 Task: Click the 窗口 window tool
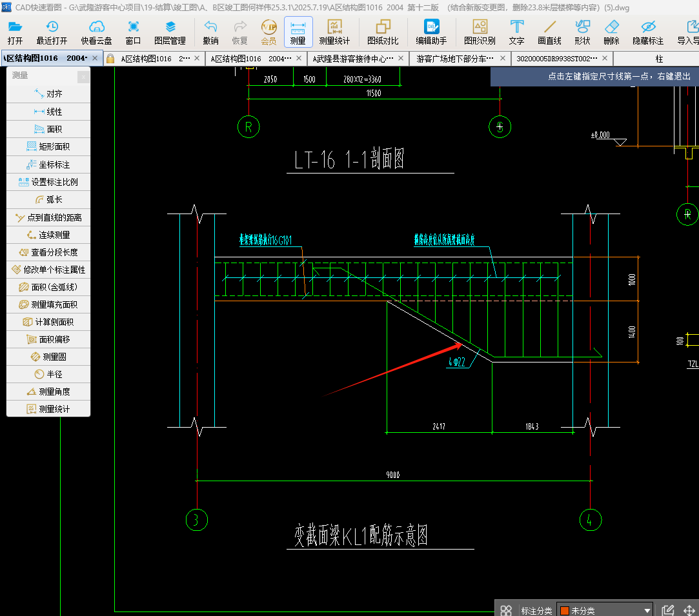(133, 32)
